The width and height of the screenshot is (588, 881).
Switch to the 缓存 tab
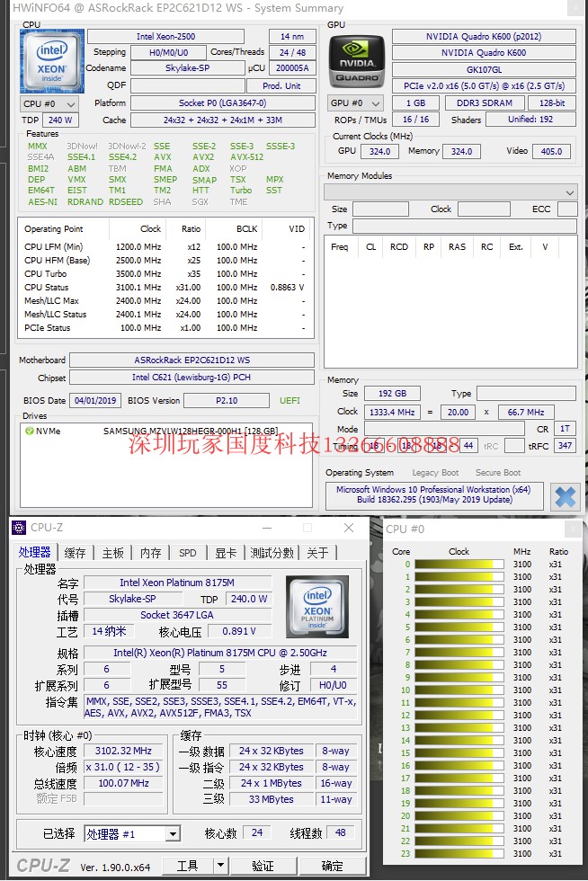tap(75, 553)
